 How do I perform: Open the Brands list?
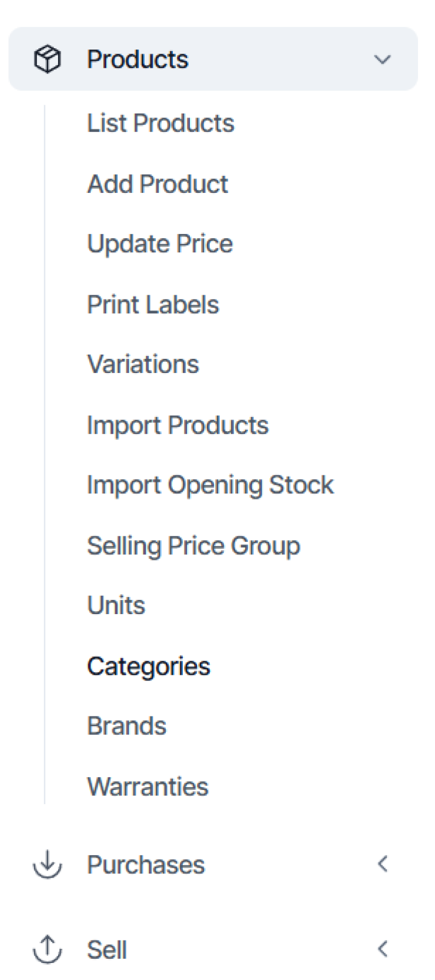coord(126,726)
